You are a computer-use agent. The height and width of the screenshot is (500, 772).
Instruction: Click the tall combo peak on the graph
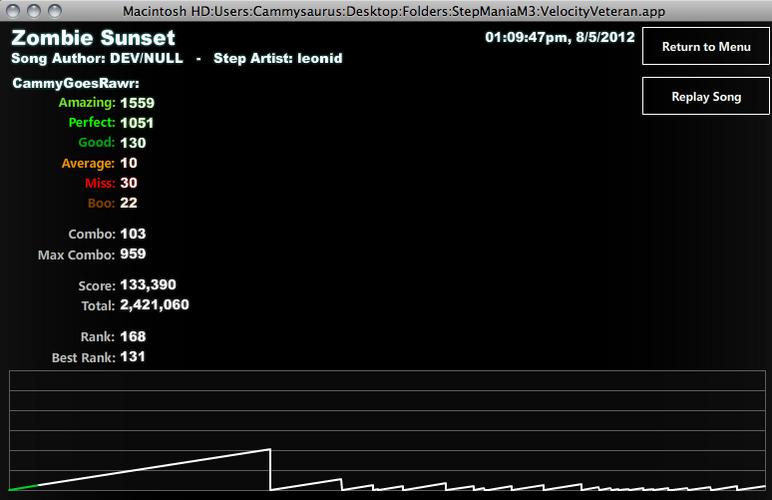269,449
